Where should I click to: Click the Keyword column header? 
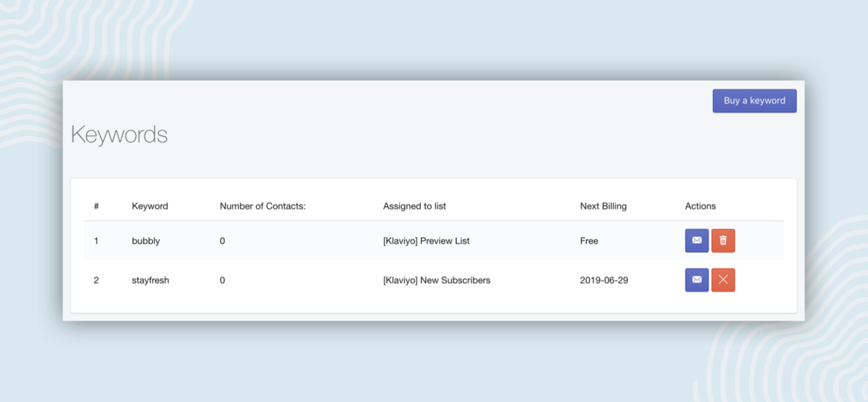click(x=150, y=206)
